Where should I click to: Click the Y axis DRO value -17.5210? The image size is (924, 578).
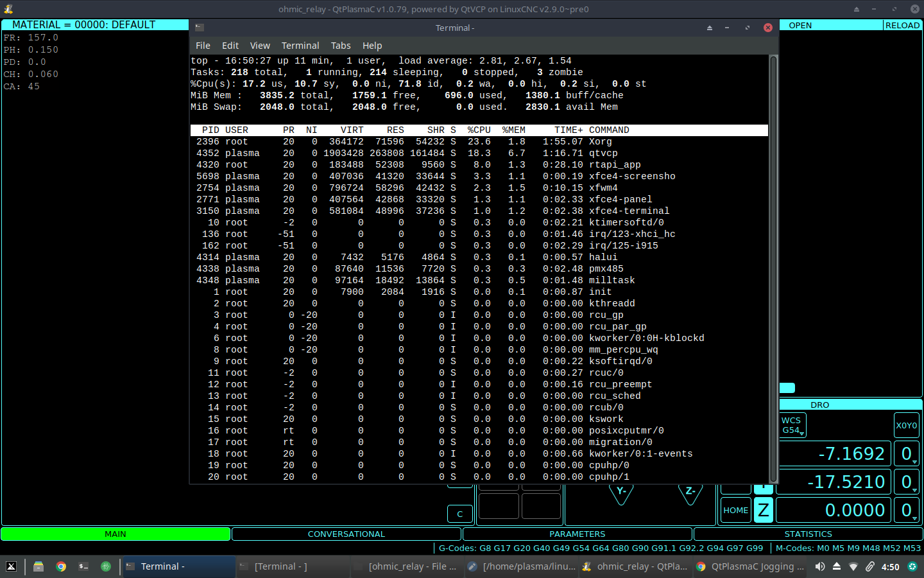click(x=834, y=482)
